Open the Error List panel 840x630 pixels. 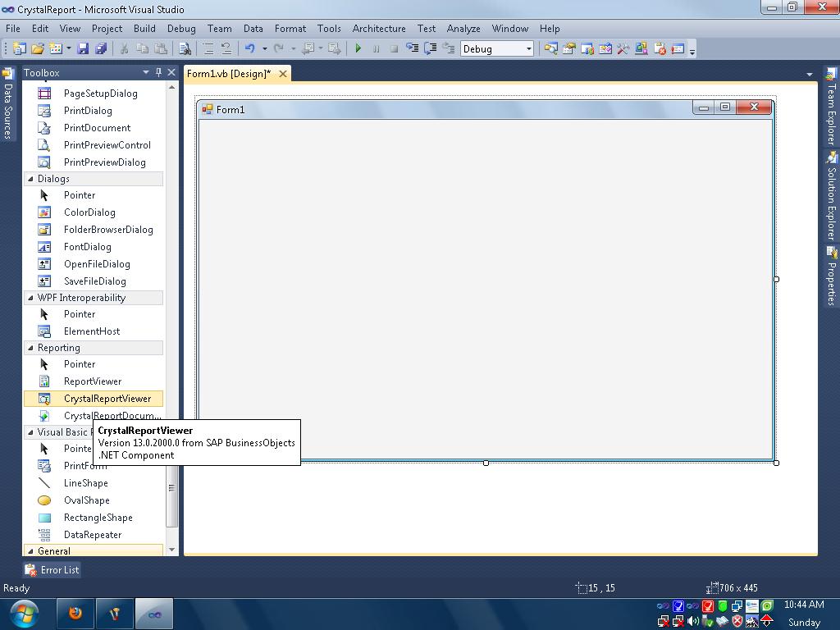(x=51, y=569)
